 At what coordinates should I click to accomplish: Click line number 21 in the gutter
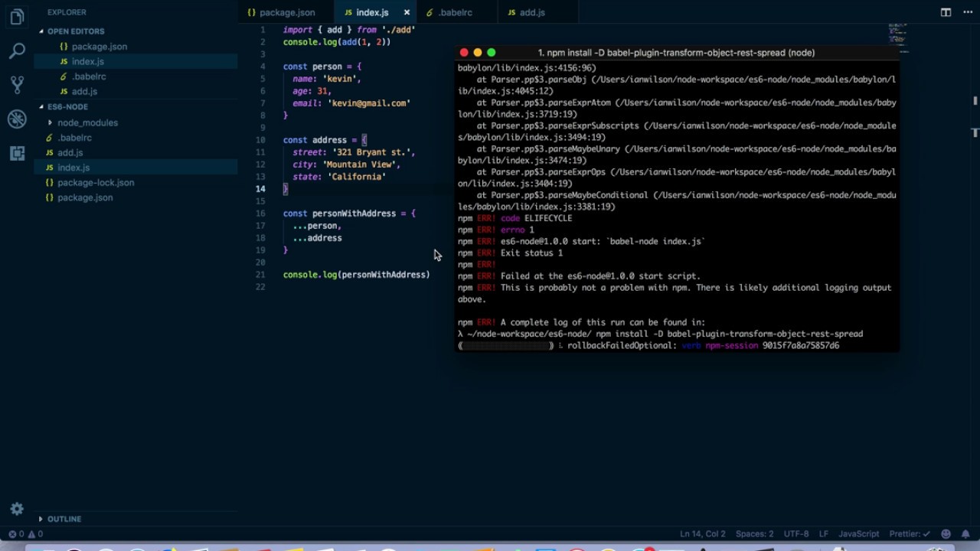click(260, 275)
